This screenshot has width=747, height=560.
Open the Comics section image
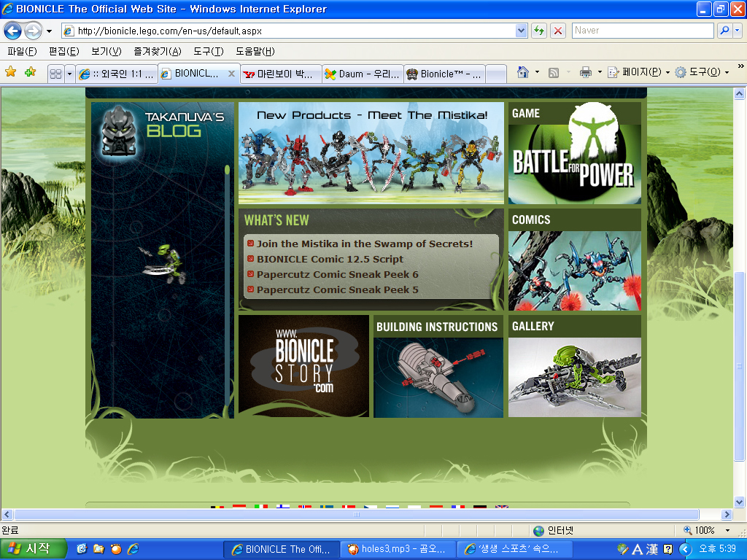(x=575, y=271)
